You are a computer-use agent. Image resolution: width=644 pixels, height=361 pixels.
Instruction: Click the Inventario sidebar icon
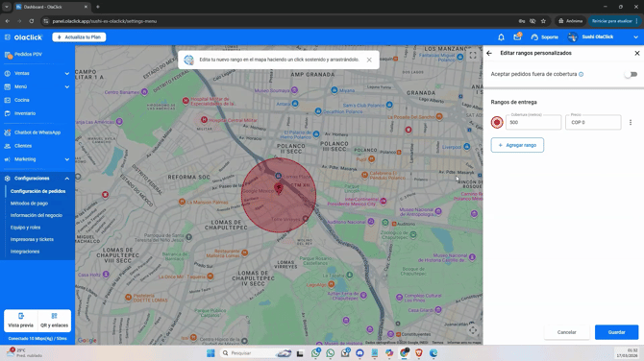coord(8,113)
